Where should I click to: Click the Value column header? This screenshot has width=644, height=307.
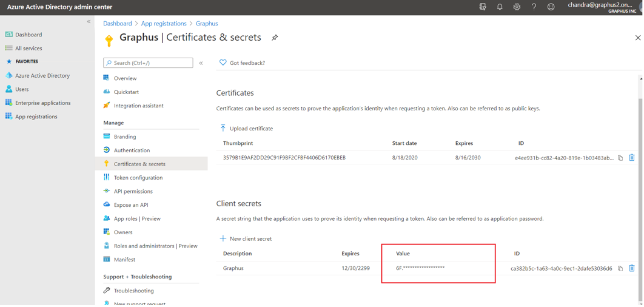[x=403, y=254]
